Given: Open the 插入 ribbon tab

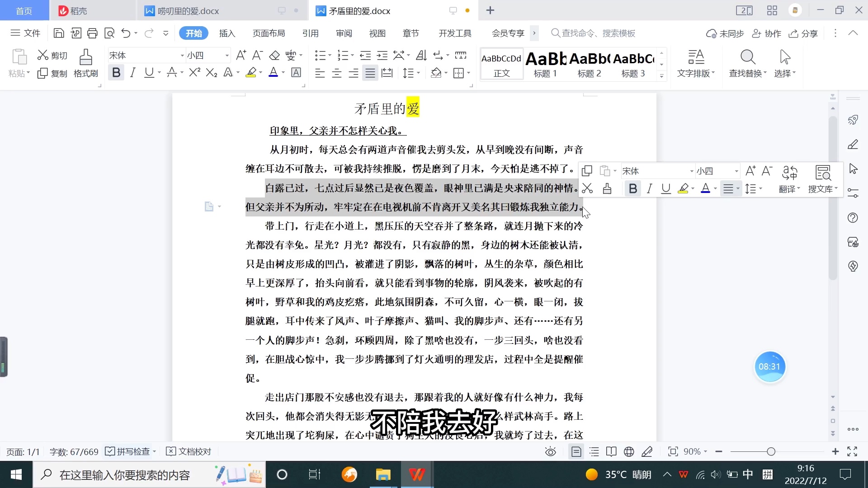Looking at the screenshot, I should [x=227, y=33].
